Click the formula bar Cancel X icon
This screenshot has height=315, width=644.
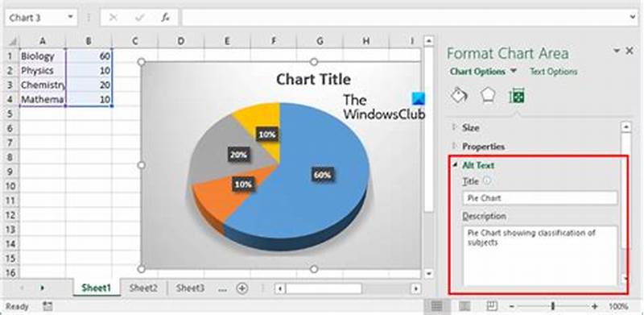click(113, 17)
